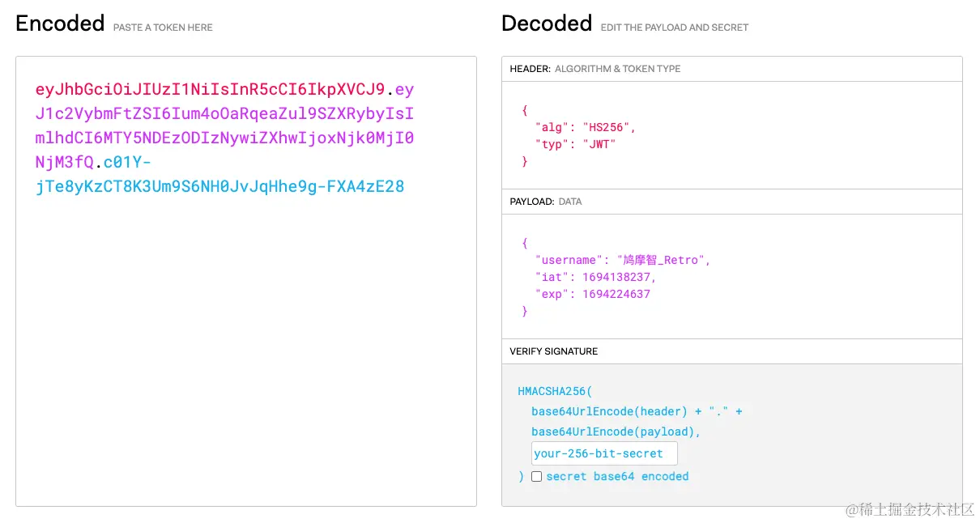Click the "username" line in payload
The height and width of the screenshot is (523, 980).
(623, 260)
